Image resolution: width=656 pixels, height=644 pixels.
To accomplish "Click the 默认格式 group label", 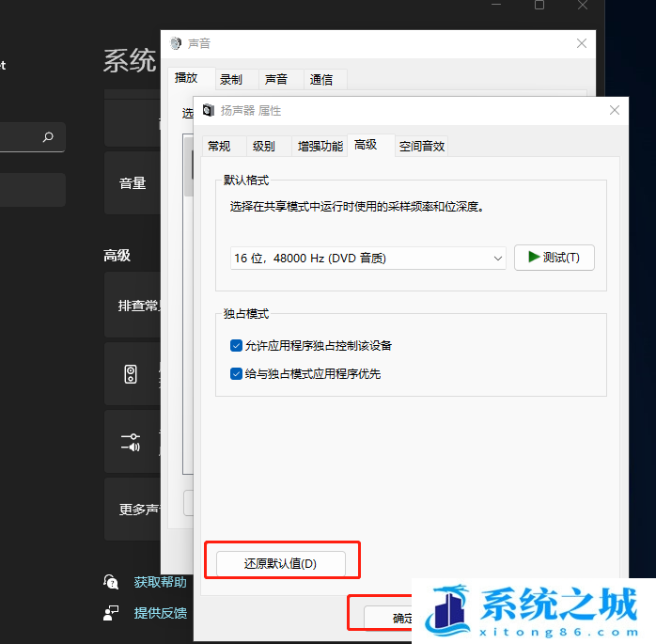I will (x=246, y=181).
